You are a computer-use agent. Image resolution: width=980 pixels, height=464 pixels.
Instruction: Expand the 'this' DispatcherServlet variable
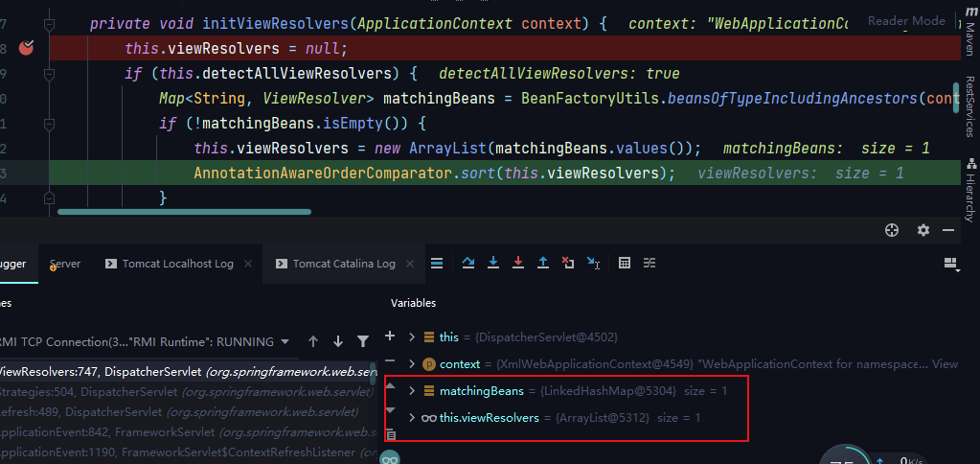coord(411,336)
